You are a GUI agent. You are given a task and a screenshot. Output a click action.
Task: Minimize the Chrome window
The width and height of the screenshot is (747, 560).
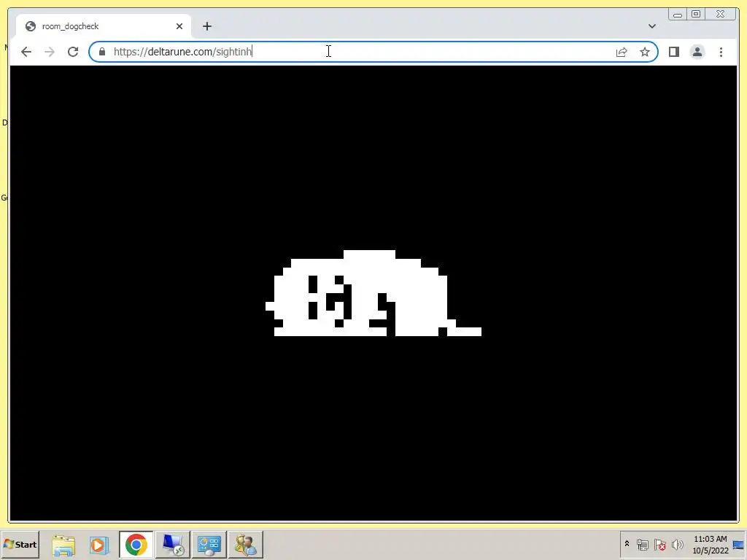(x=678, y=15)
